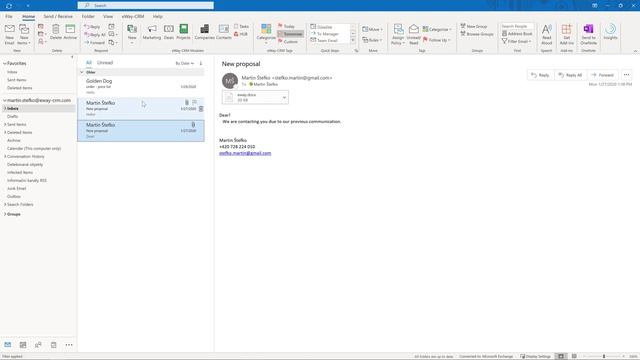Viewport: 640px width, 360px height.
Task: Select the Drafts folder
Action: coord(12,116)
